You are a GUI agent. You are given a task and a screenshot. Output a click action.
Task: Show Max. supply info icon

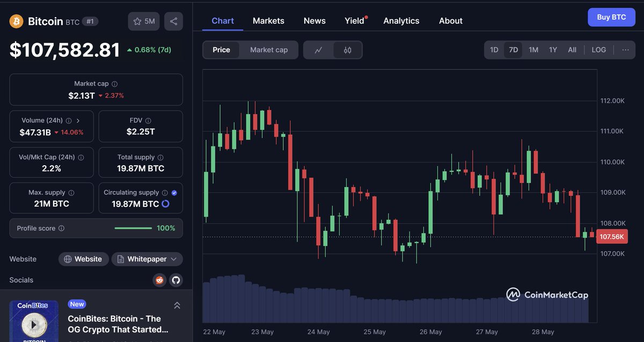71,192
